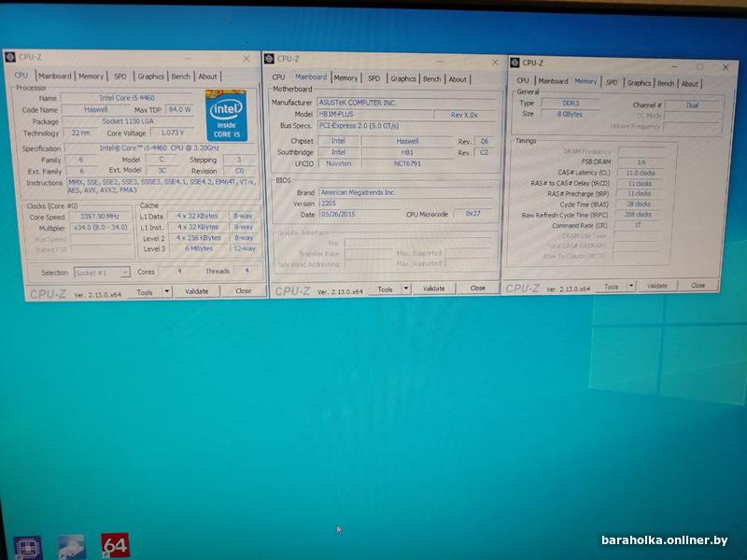747x560 pixels.
Task: Open Mainboard tab in left CPU-Z window
Action: pos(55,76)
